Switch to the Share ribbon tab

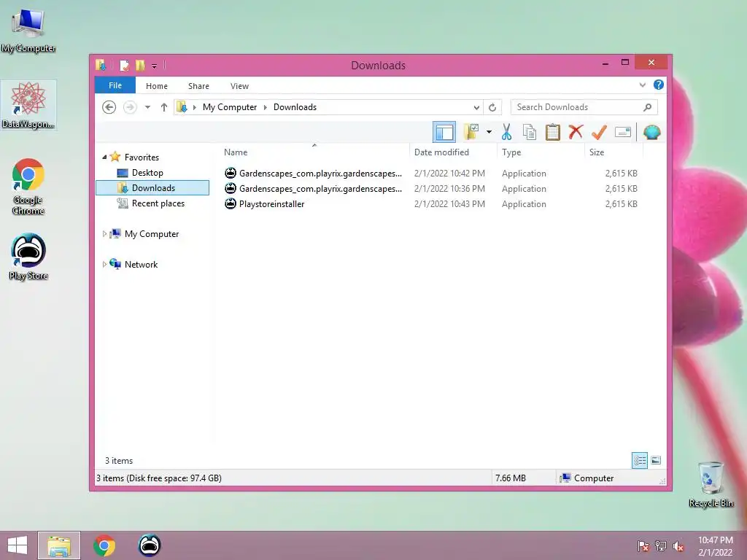tap(198, 86)
